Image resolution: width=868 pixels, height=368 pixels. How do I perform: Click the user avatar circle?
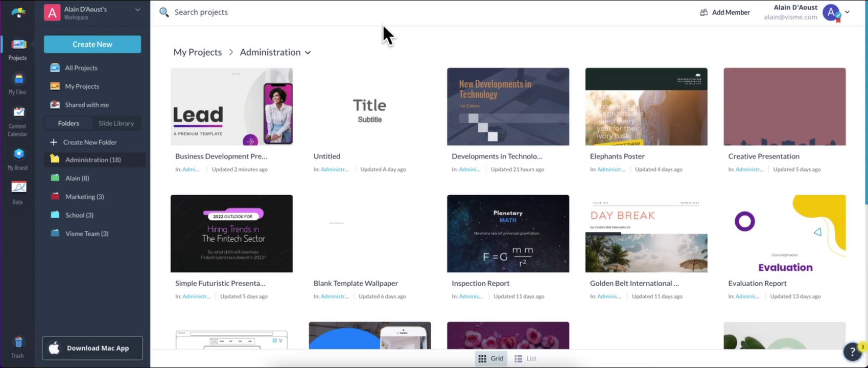click(831, 13)
